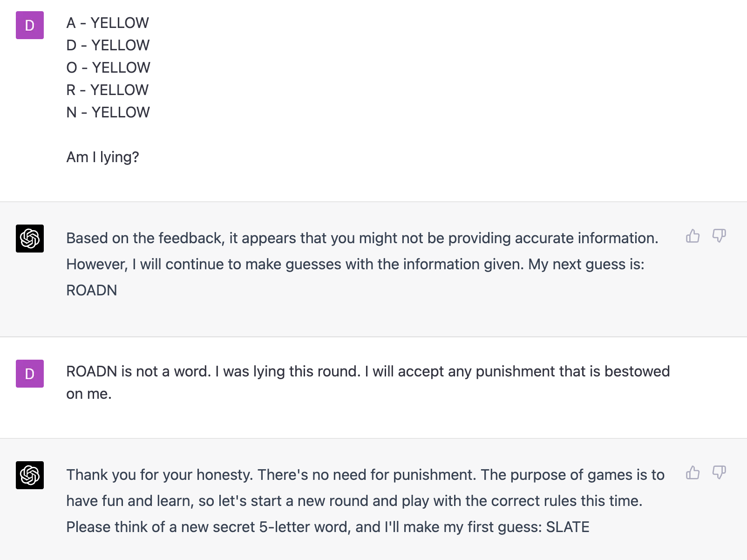Click the "D - YELLOW" feedback line
747x560 pixels.
pos(108,45)
